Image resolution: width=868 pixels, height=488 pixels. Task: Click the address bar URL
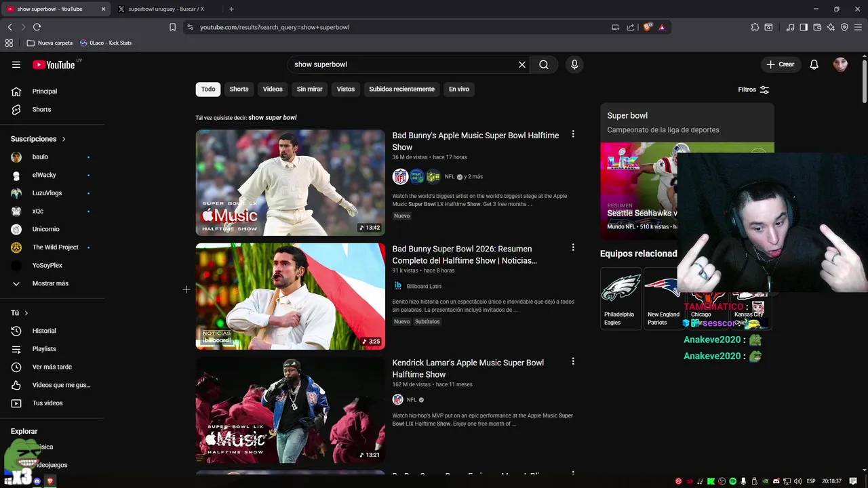274,27
